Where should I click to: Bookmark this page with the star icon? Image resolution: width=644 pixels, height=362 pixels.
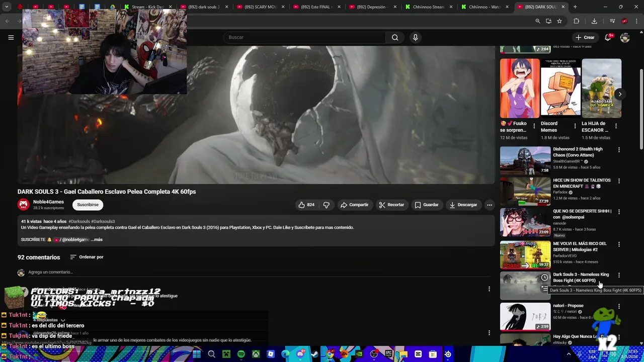pyautogui.click(x=559, y=21)
